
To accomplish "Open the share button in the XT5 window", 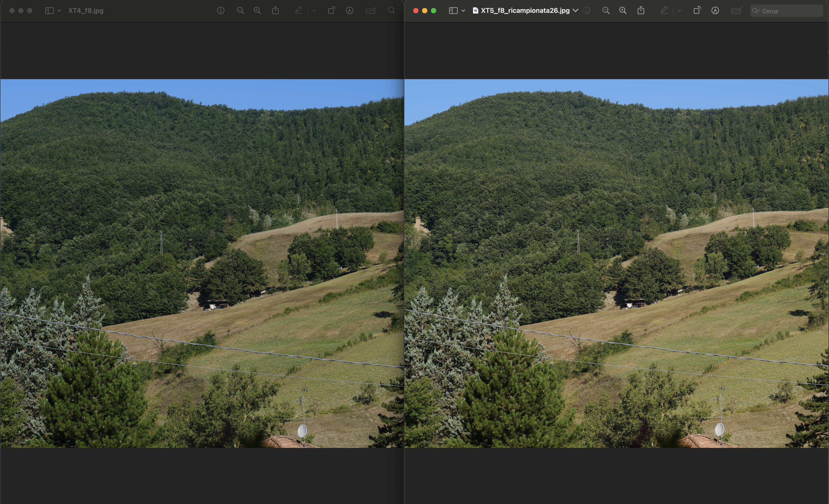I will [x=641, y=10].
